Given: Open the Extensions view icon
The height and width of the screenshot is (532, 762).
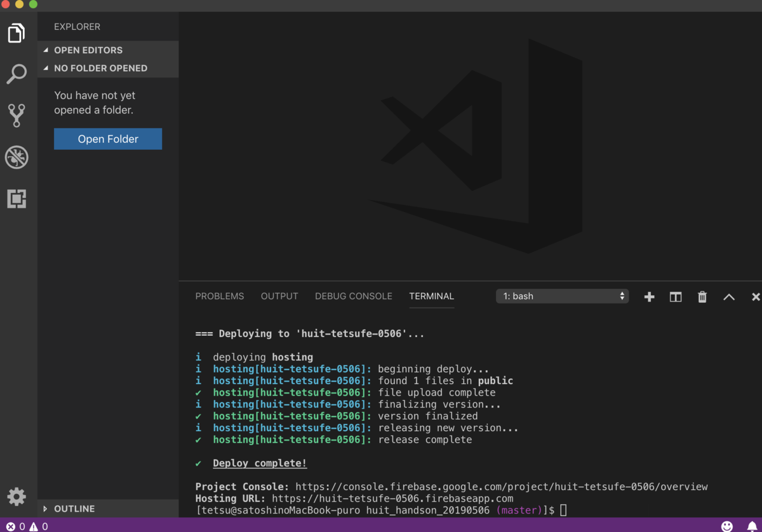Looking at the screenshot, I should coord(17,199).
